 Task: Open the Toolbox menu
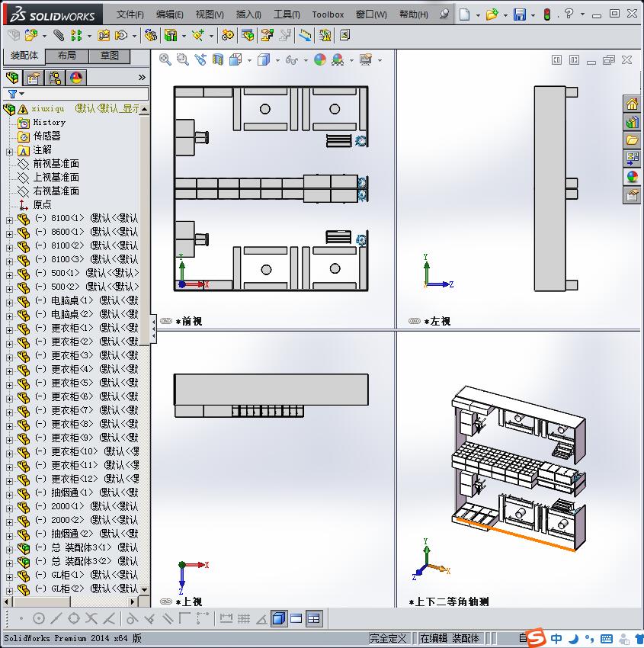pos(328,14)
